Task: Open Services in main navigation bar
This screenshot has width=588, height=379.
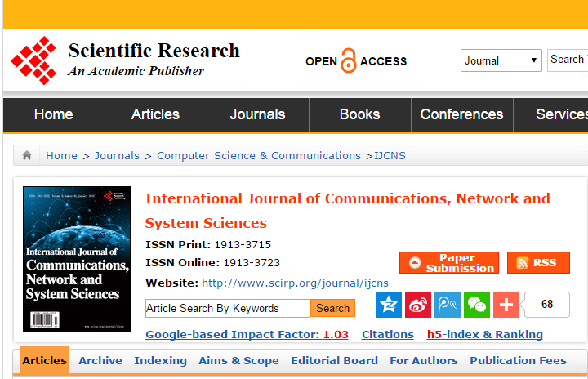Action: (x=550, y=114)
